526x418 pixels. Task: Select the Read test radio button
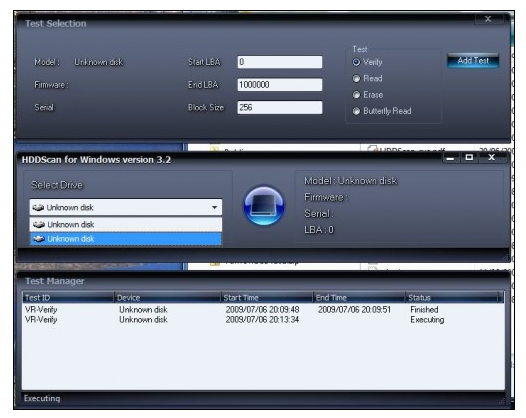356,79
